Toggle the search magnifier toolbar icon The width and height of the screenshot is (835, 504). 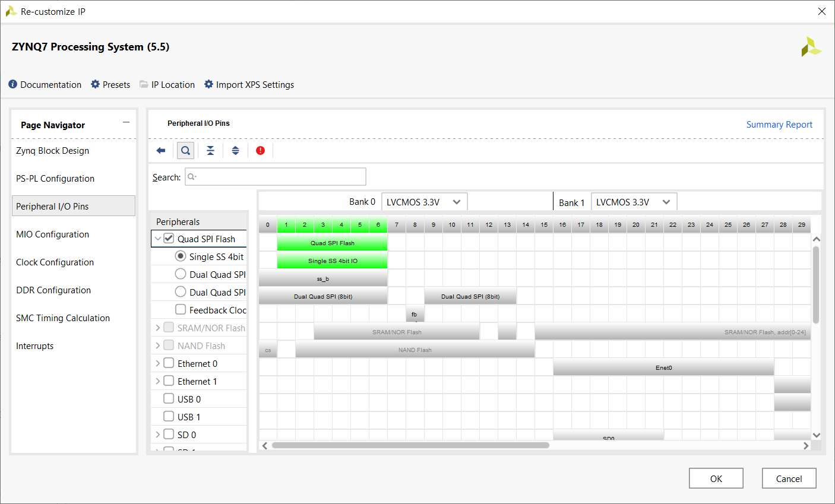click(186, 151)
